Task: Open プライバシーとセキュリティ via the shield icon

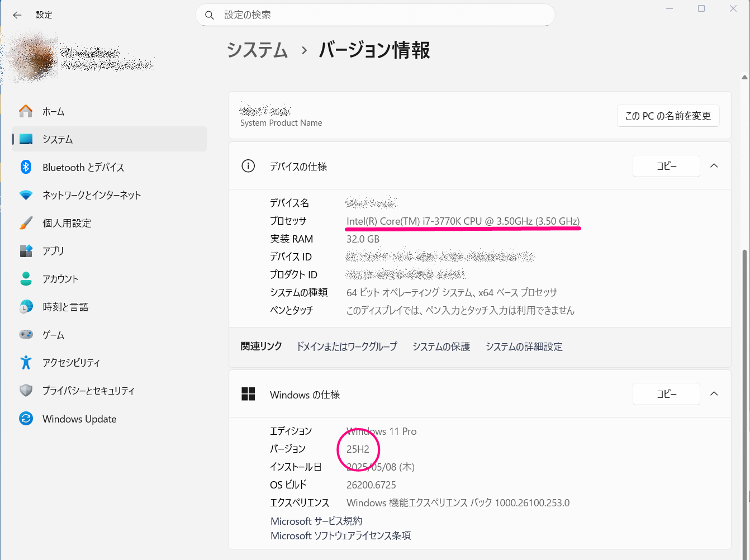Action: pyautogui.click(x=26, y=391)
